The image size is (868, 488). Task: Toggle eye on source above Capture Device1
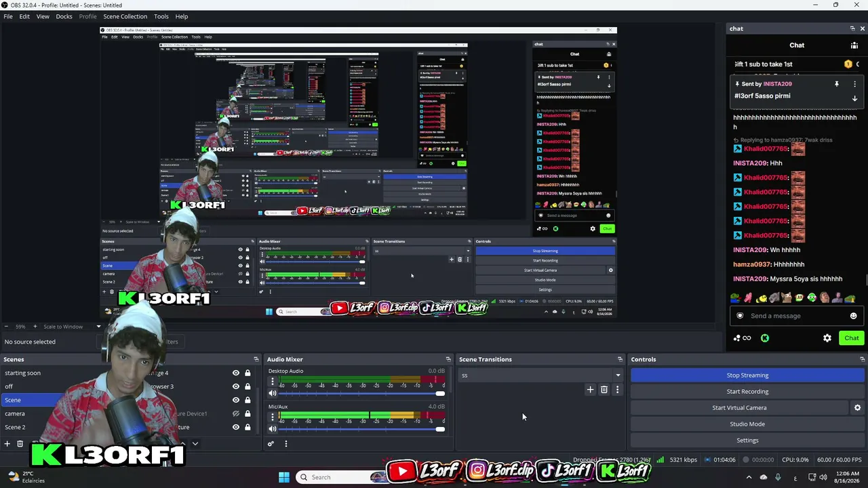pyautogui.click(x=236, y=400)
